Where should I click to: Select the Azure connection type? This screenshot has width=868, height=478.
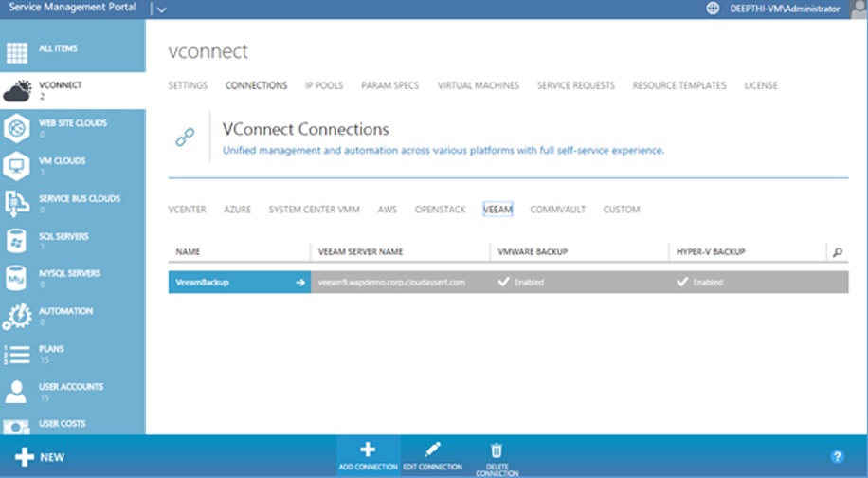(x=237, y=210)
